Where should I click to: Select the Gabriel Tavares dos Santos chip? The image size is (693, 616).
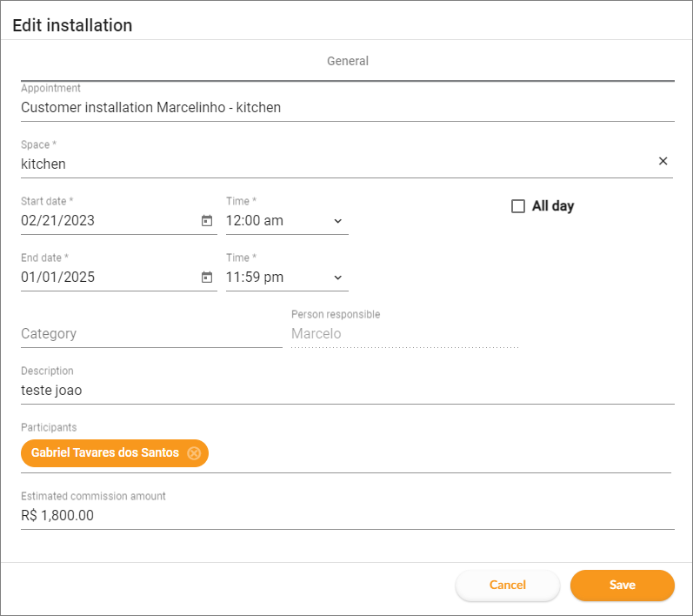click(x=104, y=453)
